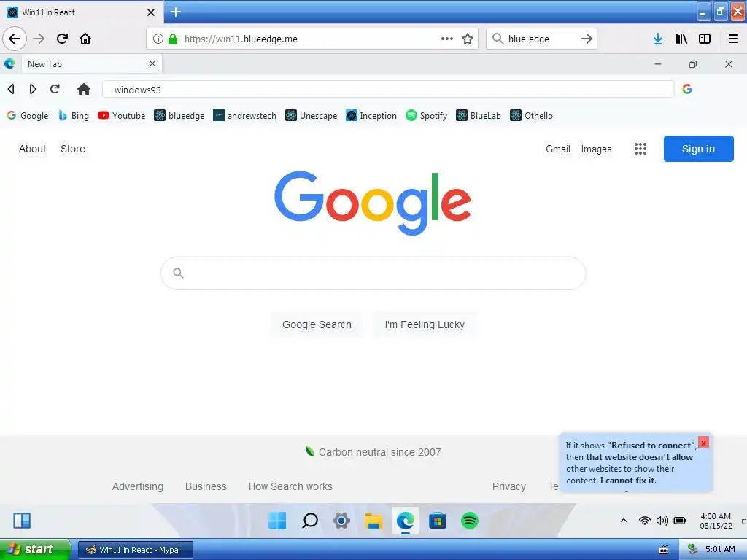Open the andrewstech bookmark
This screenshot has height=560, width=747.
[244, 116]
